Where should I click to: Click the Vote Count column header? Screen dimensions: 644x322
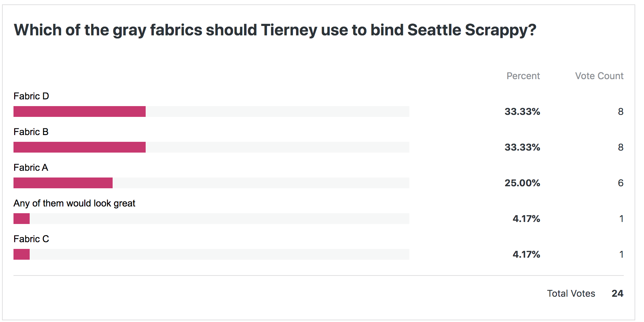[599, 76]
